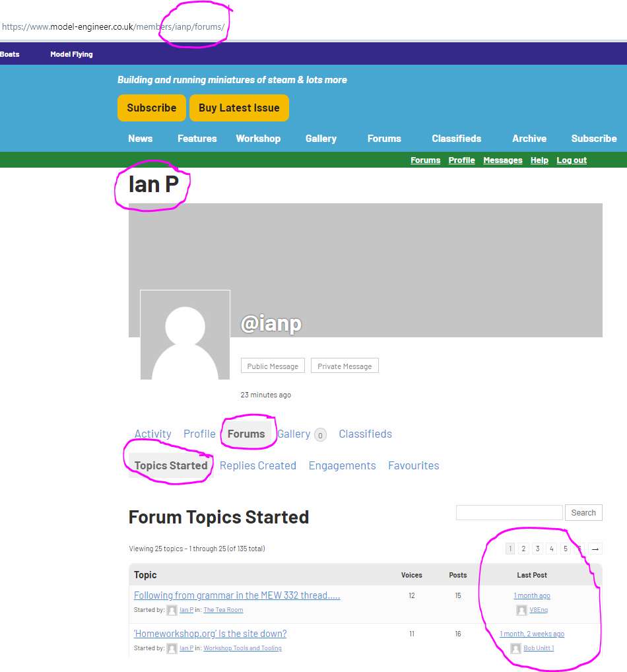Click the Boats site link

point(9,54)
